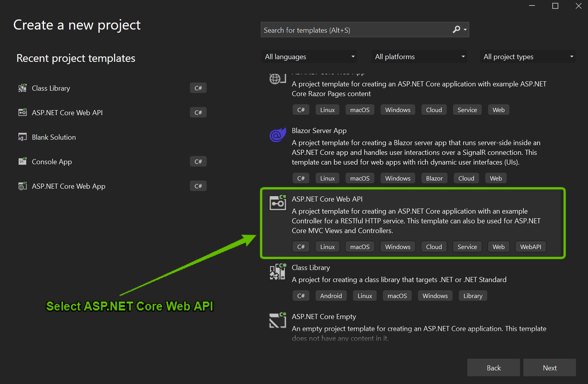Open the All languages dropdown
The image size is (588, 384).
[x=309, y=57]
